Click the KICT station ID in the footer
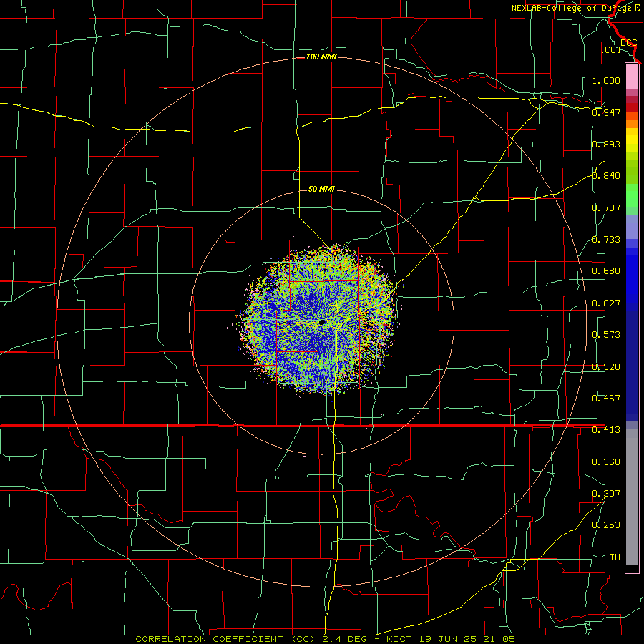644x644 pixels. pos(399,639)
